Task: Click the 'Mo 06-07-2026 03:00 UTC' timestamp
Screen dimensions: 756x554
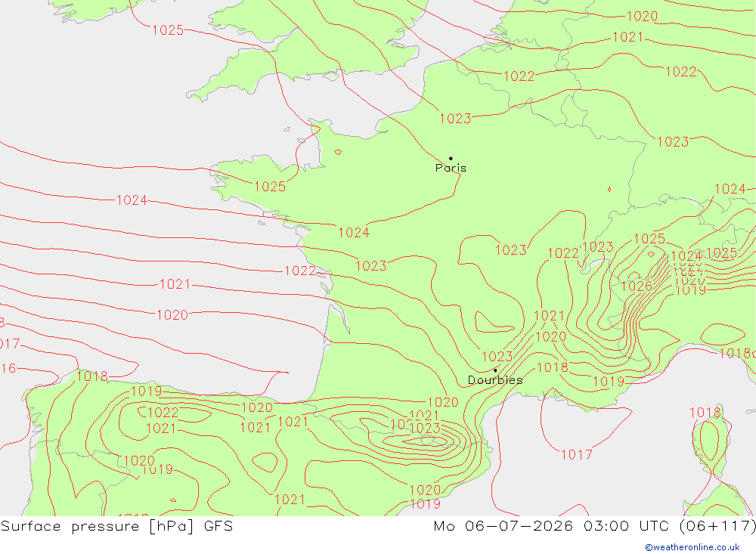Action: click(x=553, y=525)
